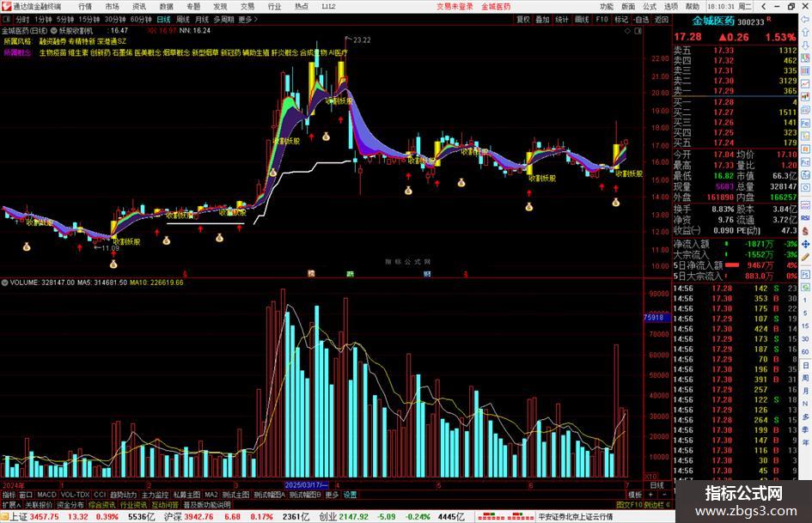The image size is (812, 523).
Task: Click the down arrow icon in right sidebar
Action: click(x=805, y=46)
